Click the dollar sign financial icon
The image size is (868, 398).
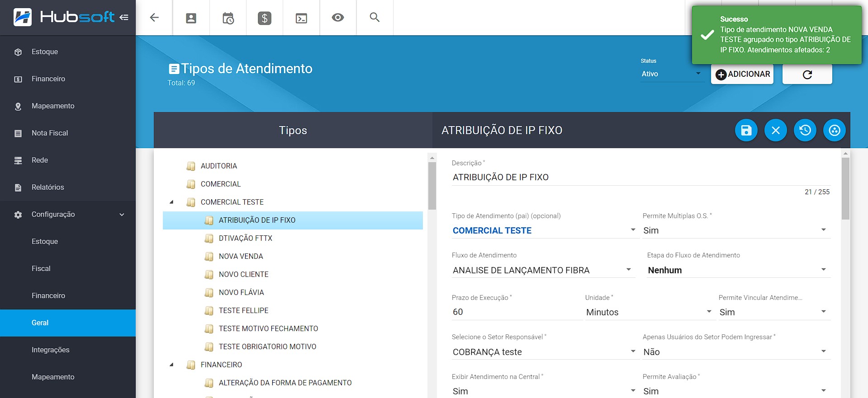point(265,18)
